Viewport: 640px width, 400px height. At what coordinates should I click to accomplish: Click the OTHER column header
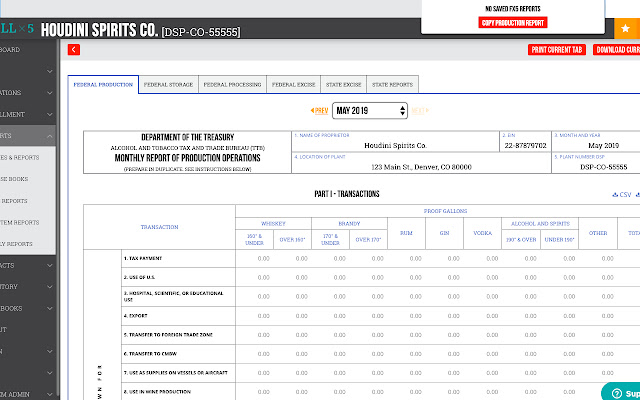[598, 233]
